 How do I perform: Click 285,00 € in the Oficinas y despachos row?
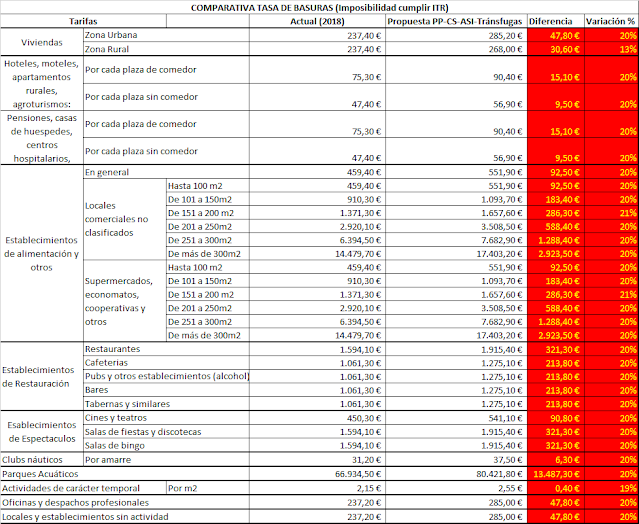456,502
